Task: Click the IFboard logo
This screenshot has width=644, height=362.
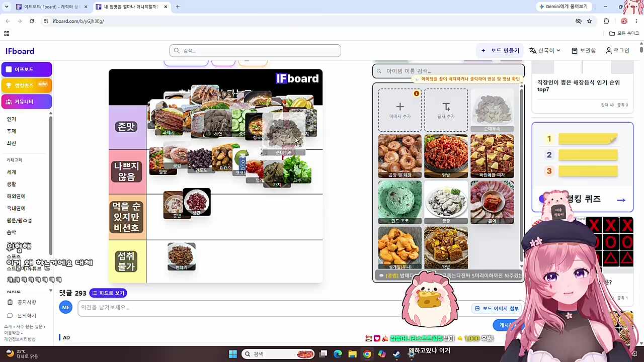Action: 20,51
